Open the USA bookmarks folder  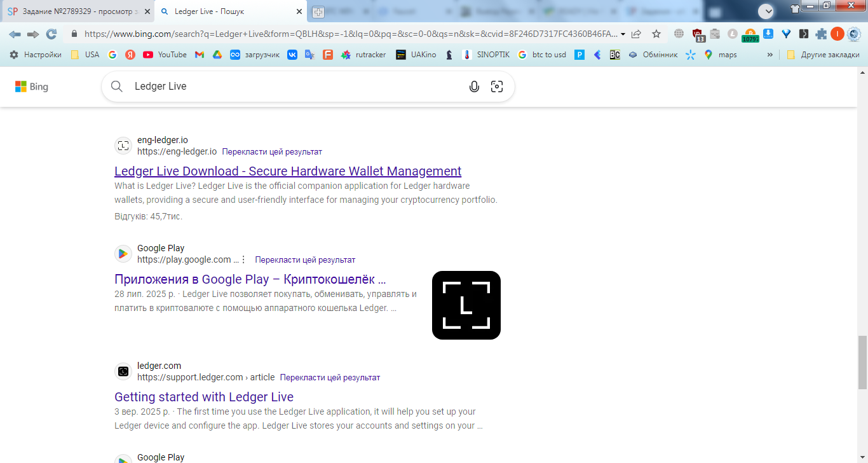pos(85,55)
